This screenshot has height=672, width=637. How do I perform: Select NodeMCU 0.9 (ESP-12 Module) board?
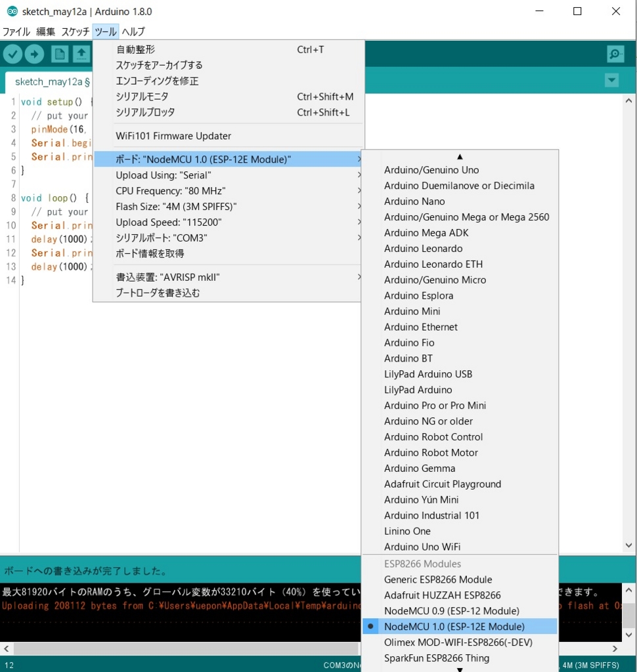tap(460, 611)
